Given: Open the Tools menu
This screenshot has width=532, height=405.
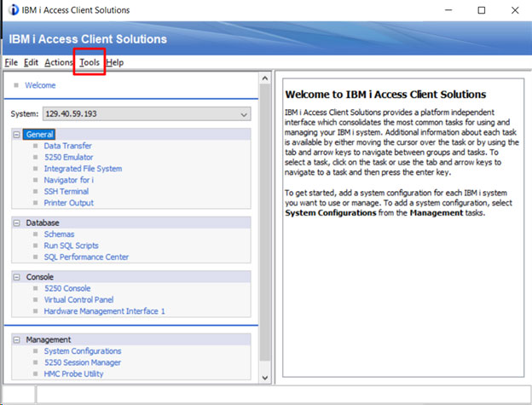Looking at the screenshot, I should tap(90, 62).
